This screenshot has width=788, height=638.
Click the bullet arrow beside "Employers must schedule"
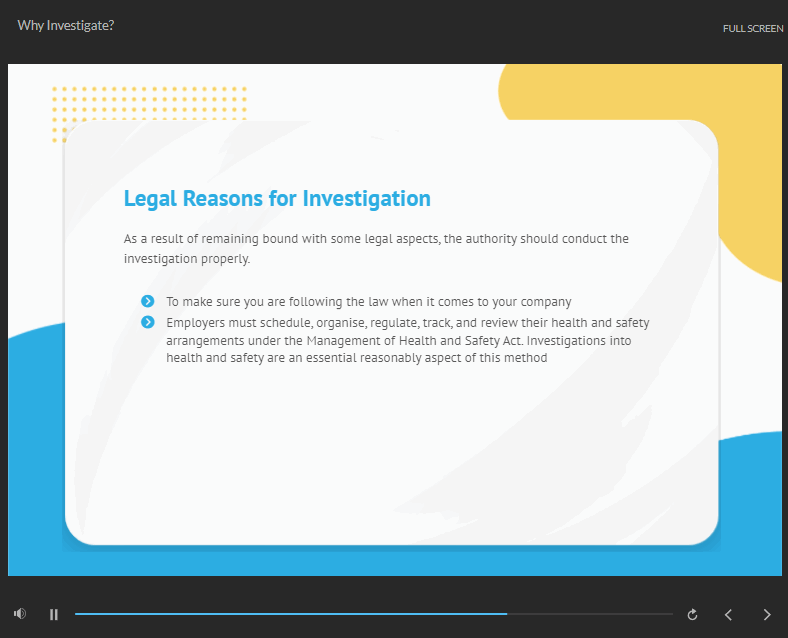148,322
